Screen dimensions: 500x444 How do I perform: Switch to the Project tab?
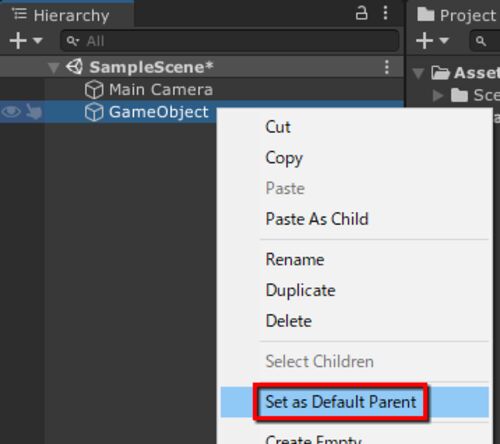click(457, 15)
